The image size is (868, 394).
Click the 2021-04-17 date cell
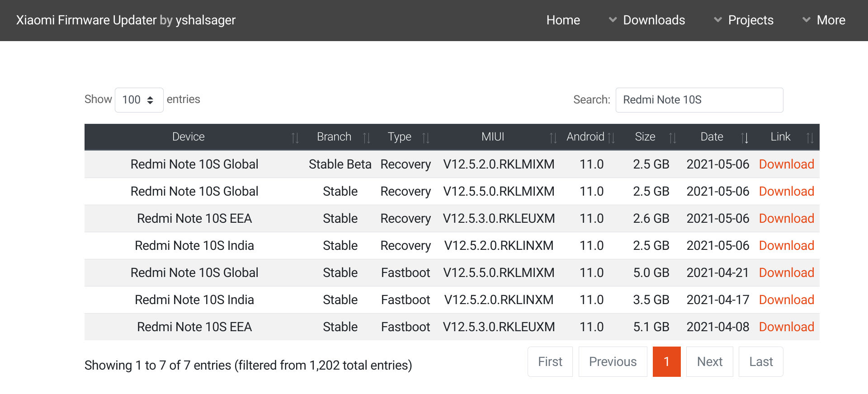718,300
